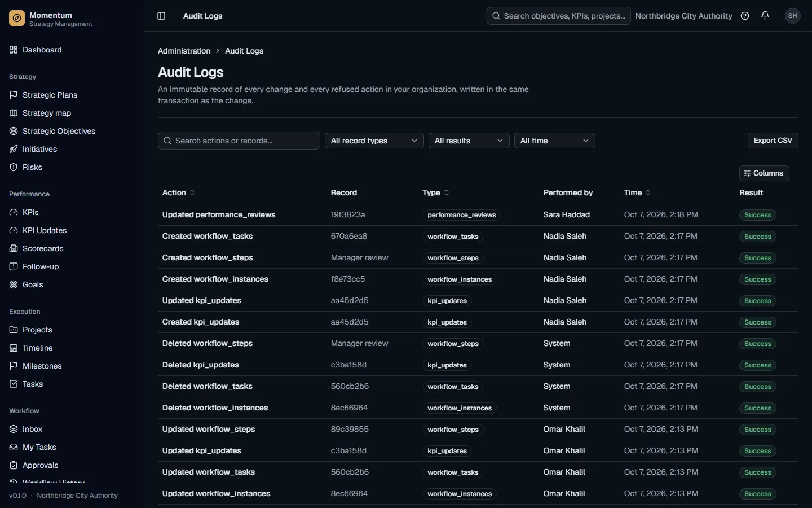Image resolution: width=812 pixels, height=508 pixels.
Task: Click the Timeline calendar icon
Action: coord(14,348)
